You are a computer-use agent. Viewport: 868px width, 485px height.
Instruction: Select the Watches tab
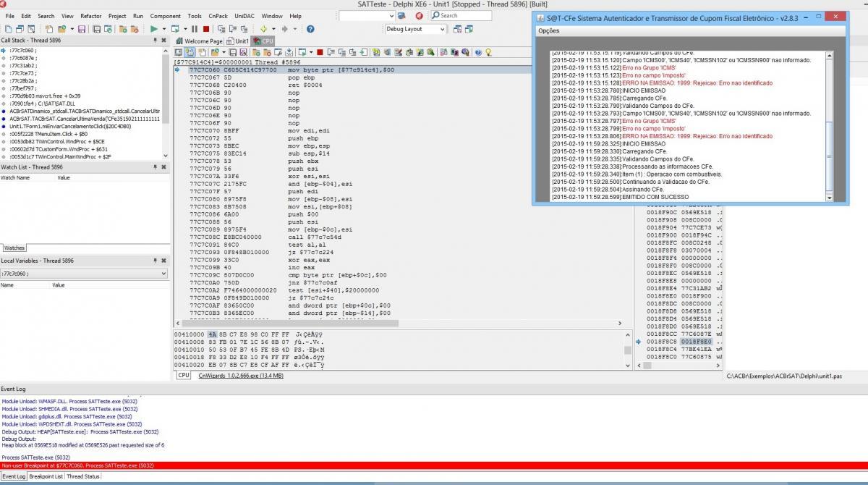[14, 248]
